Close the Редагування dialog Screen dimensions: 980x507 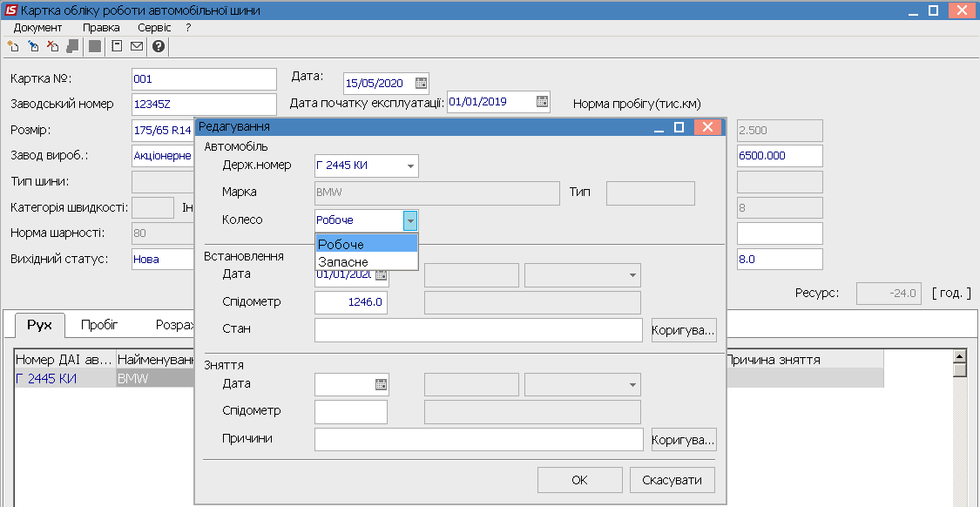point(707,127)
